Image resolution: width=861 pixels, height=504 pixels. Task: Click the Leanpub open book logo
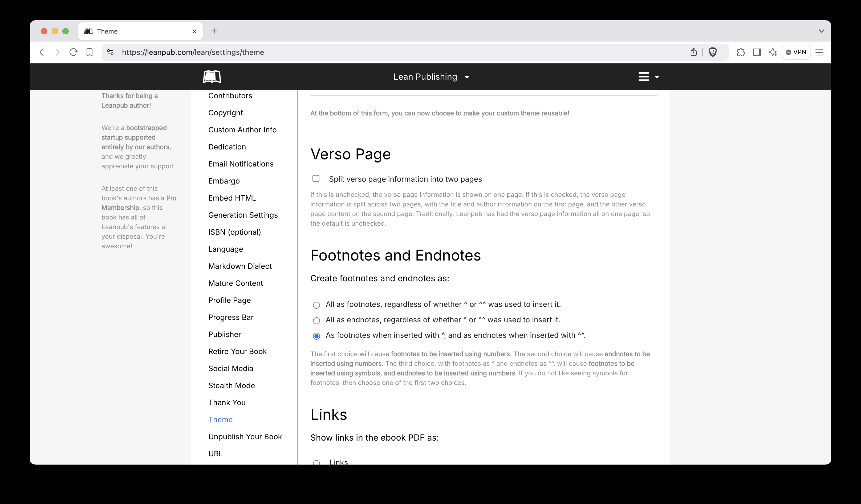212,76
